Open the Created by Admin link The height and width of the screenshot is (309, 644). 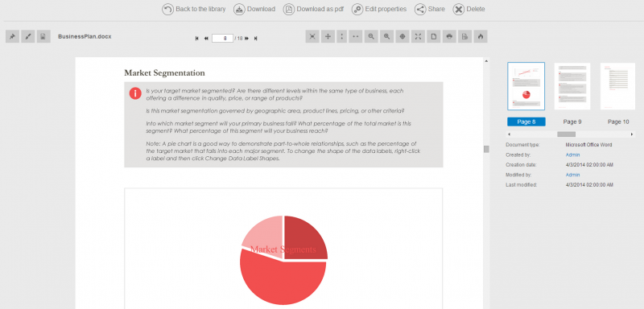572,154
